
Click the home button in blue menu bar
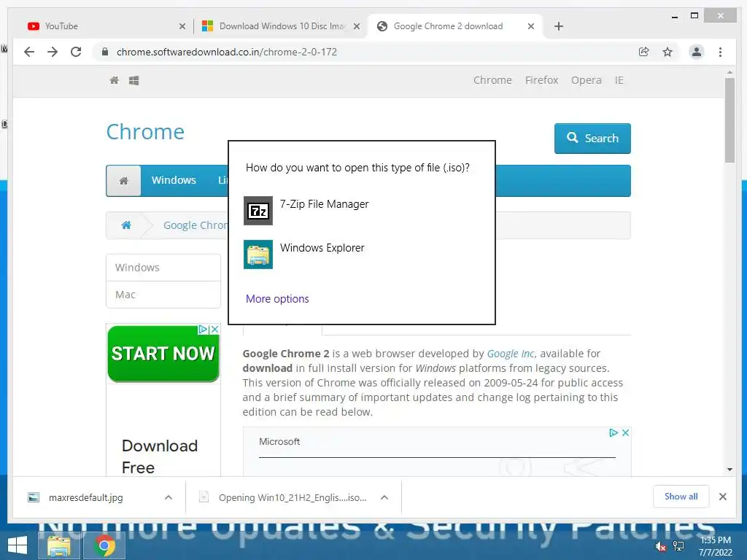pyautogui.click(x=124, y=181)
